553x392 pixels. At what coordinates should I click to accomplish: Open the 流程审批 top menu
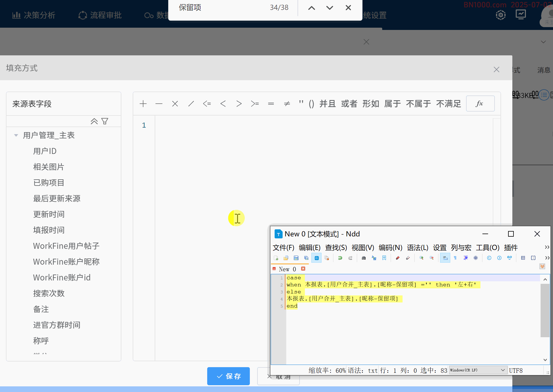pos(100,15)
